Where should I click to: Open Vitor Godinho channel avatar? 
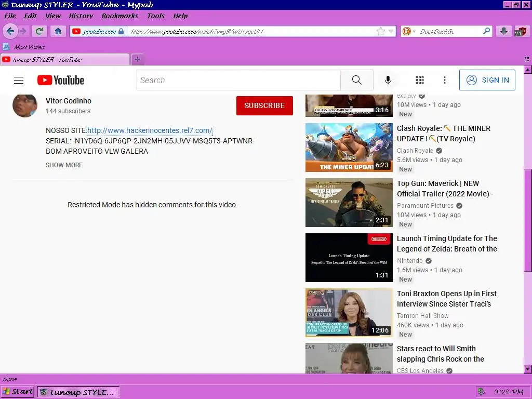tap(25, 105)
